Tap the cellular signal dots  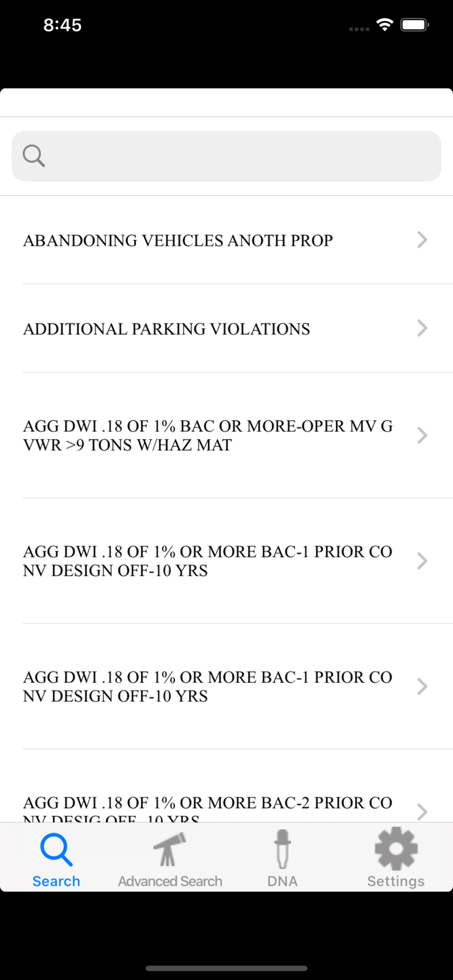point(359,29)
